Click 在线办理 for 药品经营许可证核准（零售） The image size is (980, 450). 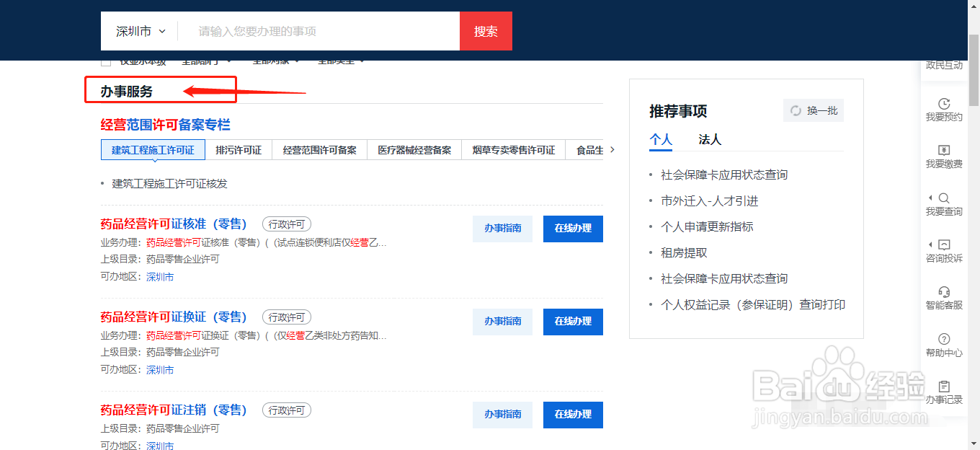[x=573, y=229]
